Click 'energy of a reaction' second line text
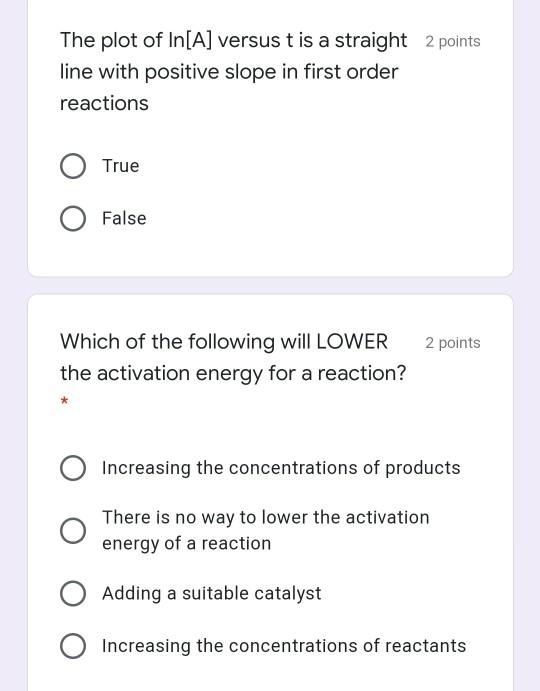 (x=186, y=544)
